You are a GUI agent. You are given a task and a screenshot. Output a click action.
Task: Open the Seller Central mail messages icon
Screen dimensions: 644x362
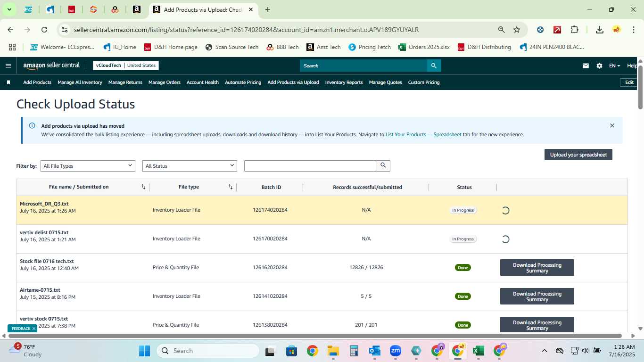[586, 66]
